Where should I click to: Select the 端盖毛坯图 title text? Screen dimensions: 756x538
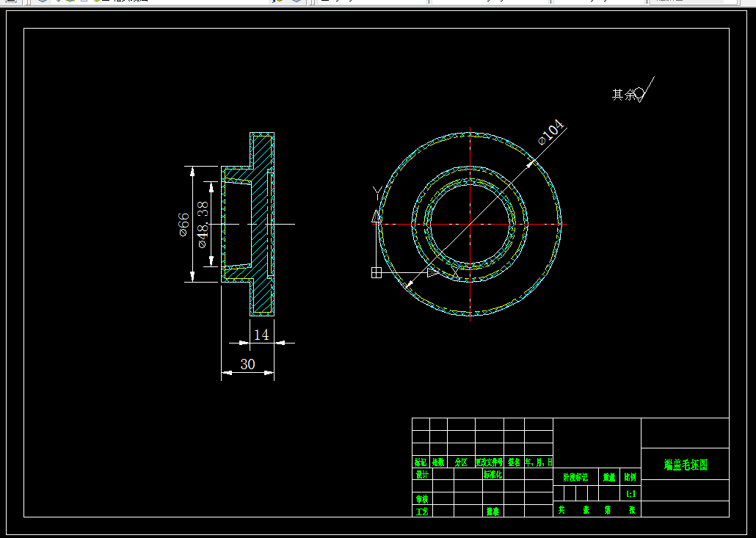686,465
